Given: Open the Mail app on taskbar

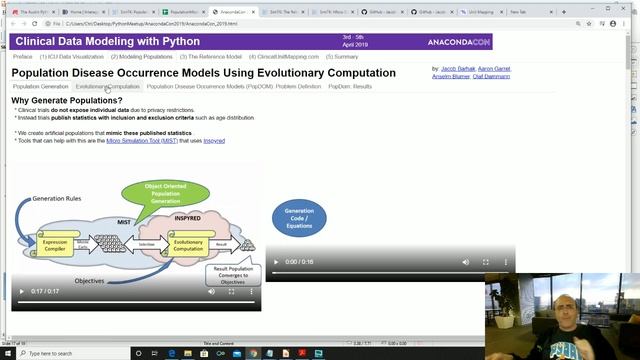Looking at the screenshot, I should [x=237, y=353].
